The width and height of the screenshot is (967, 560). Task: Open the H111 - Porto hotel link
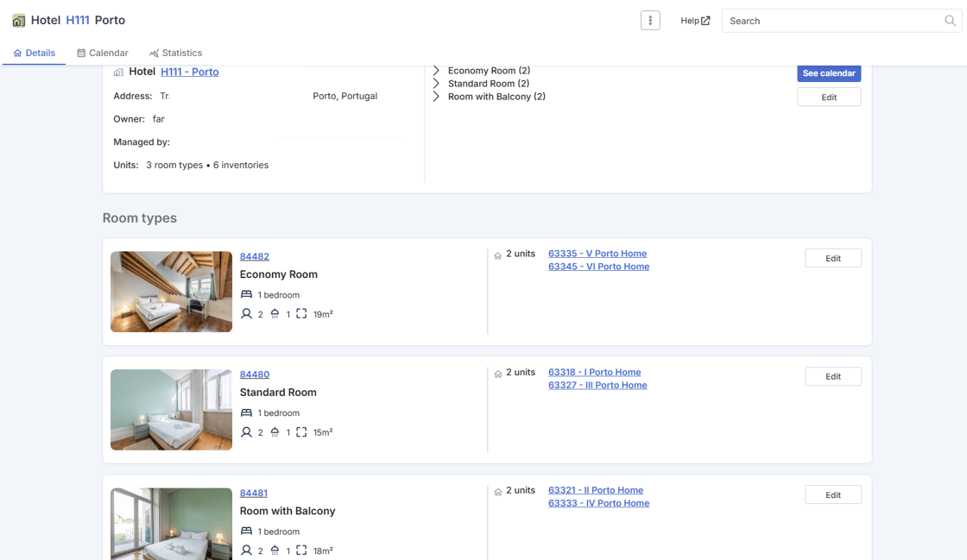coord(189,72)
